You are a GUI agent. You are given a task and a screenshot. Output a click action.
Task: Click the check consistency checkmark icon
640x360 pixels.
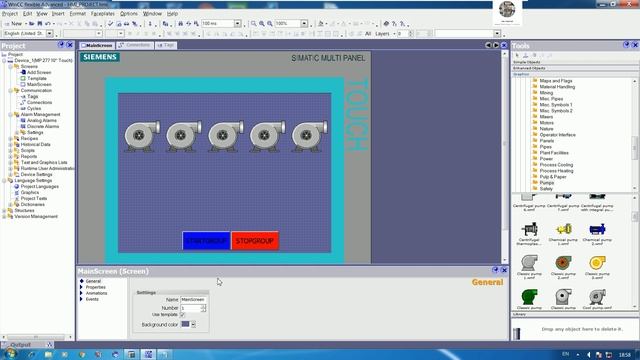(110, 24)
